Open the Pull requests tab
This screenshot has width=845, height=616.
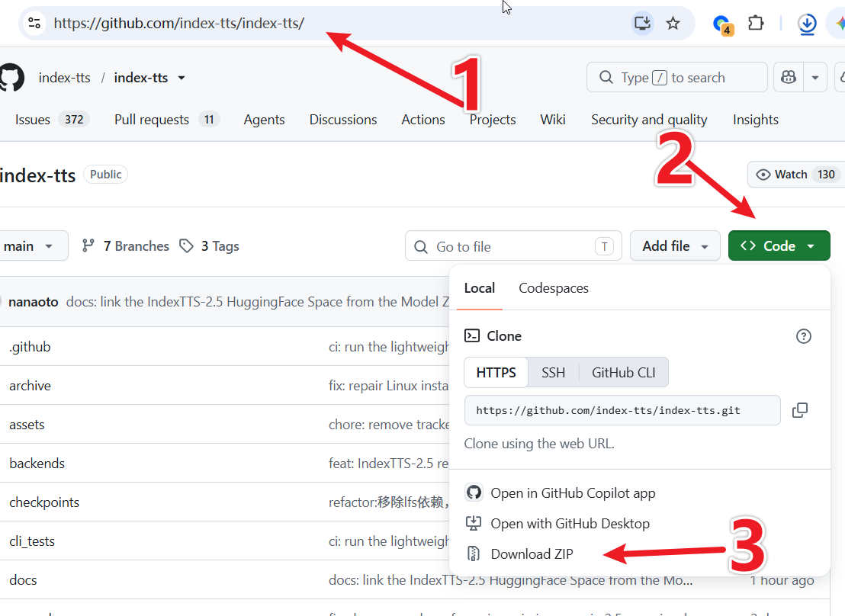pyautogui.click(x=166, y=119)
